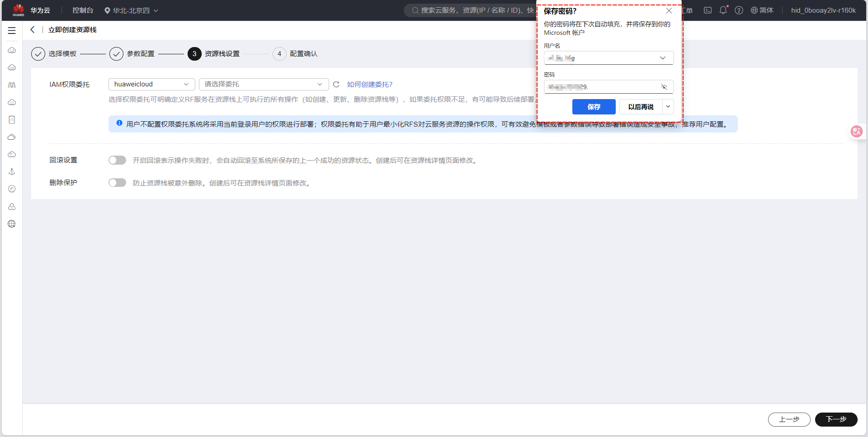868x437 pixels.
Task: Open the 如何创建委托? link
Action: click(x=369, y=84)
